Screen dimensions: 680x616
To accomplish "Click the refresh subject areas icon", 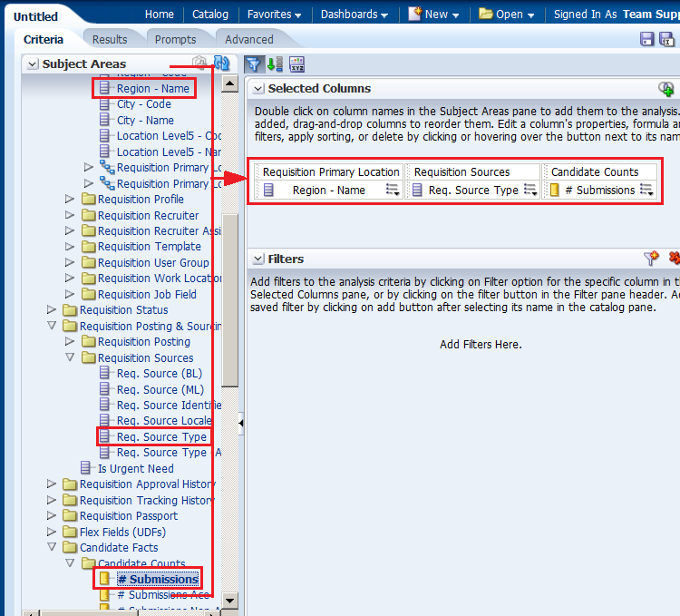I will point(221,63).
